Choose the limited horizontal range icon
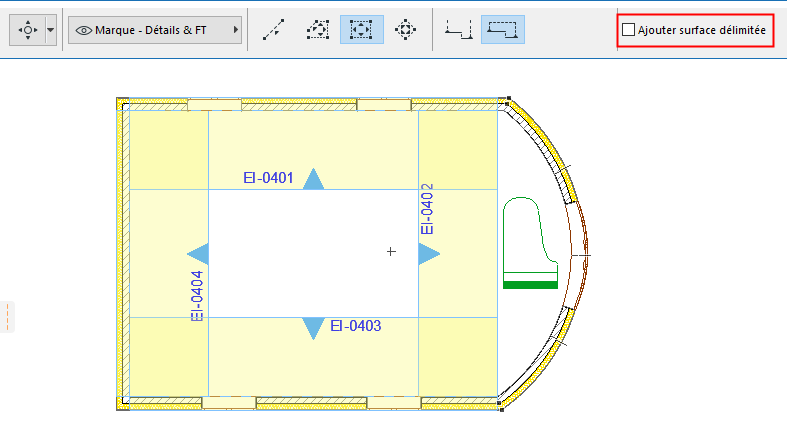The height and width of the screenshot is (436, 787). 503,30
